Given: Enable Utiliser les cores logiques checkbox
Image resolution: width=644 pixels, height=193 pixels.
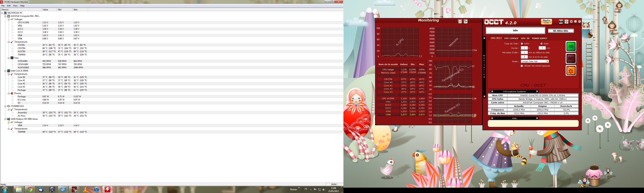Looking at the screenshot, I should (522, 66).
